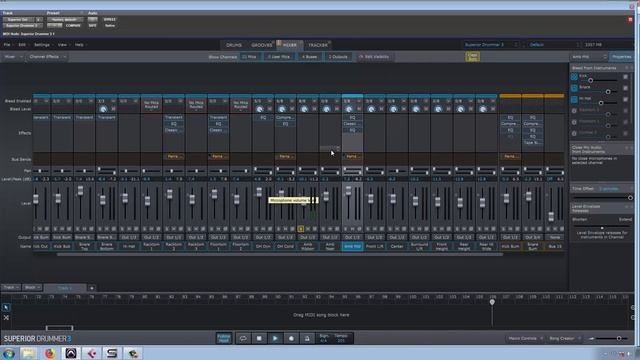This screenshot has height=360, width=640.
Task: Open the Channel Effects dropdown
Action: pos(47,57)
